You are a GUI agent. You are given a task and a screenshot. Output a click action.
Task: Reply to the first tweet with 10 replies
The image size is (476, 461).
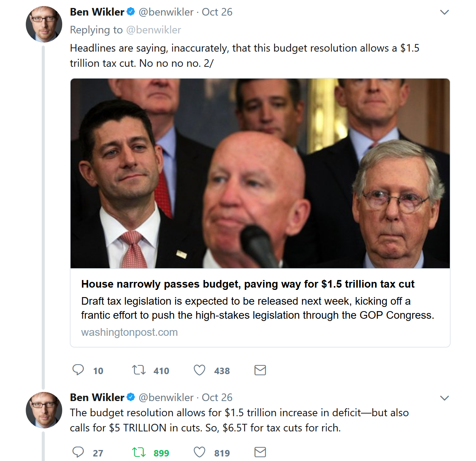(x=78, y=370)
